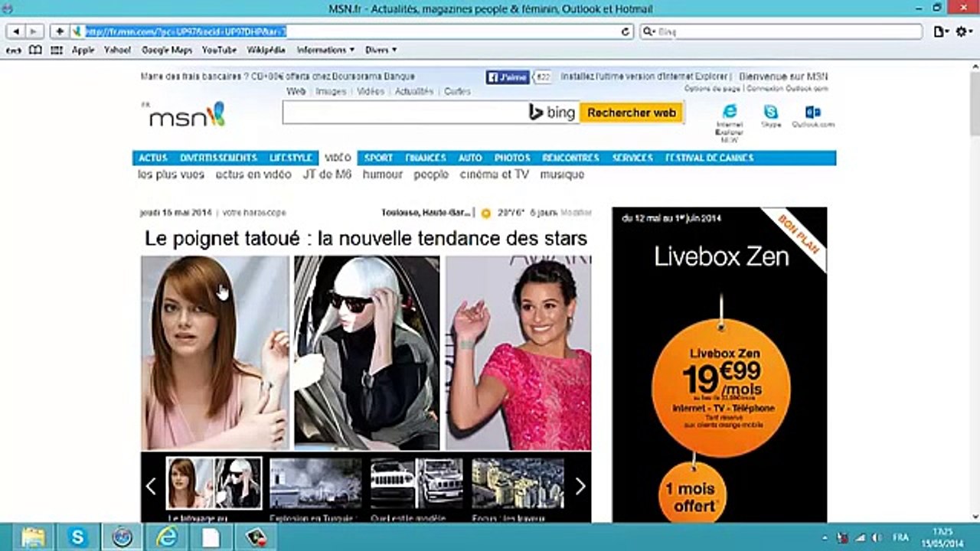980x551 pixels.
Task: Open the FESTIVAL DE CANNES tab
Action: [709, 158]
